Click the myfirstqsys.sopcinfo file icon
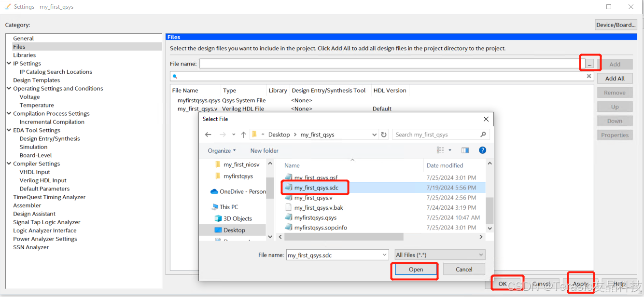The image size is (644, 297). coord(288,228)
